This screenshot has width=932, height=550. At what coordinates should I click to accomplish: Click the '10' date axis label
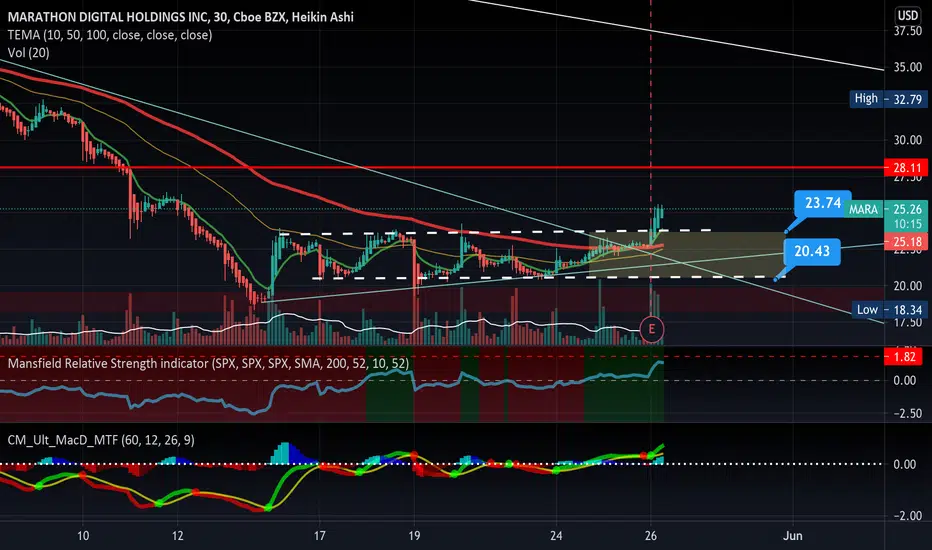pos(83,536)
